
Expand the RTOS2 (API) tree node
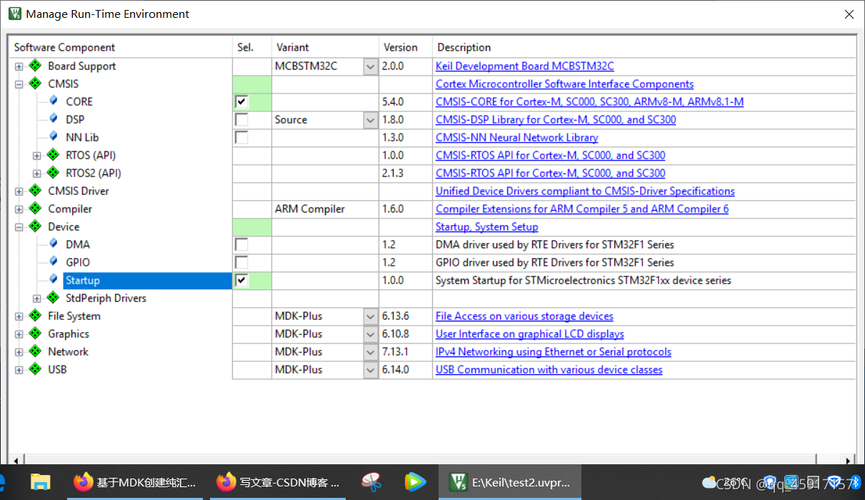coord(36,173)
